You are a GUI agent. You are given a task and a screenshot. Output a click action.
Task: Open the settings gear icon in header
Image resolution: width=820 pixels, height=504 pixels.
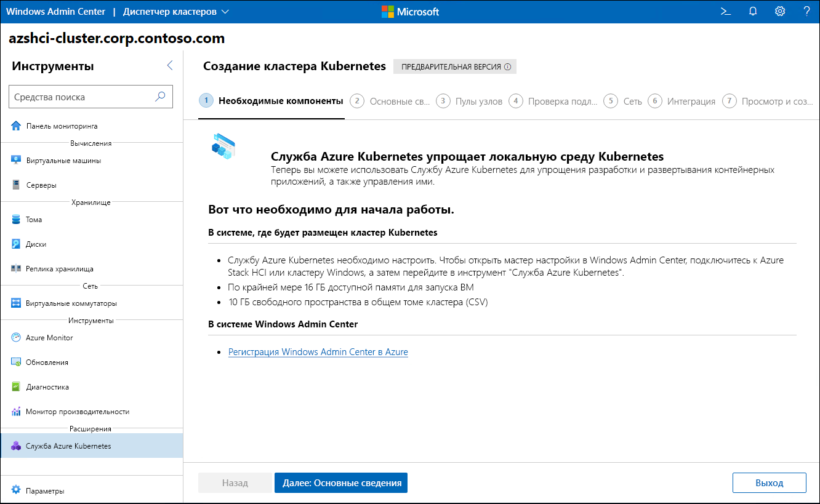point(780,11)
